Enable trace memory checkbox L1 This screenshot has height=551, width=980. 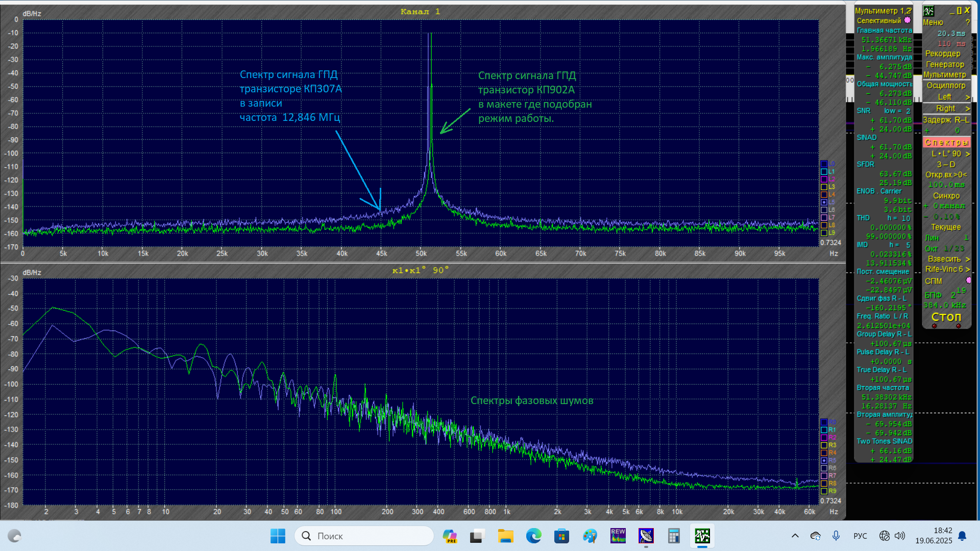pyautogui.click(x=824, y=172)
